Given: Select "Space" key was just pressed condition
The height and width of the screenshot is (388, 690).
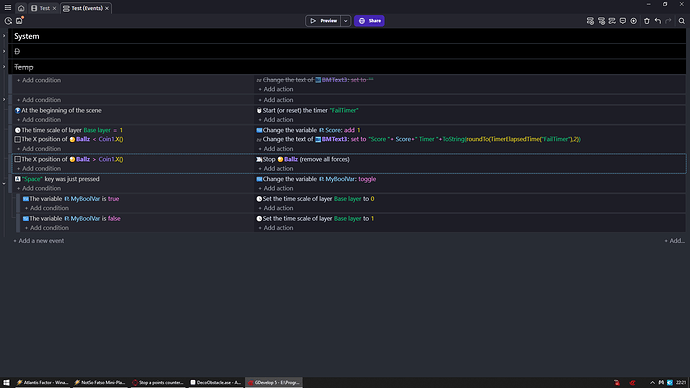Looking at the screenshot, I should 57,179.
